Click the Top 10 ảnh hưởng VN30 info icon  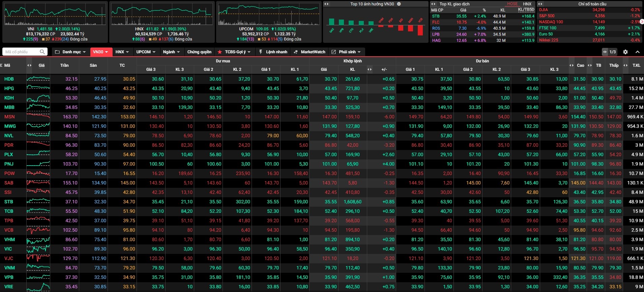pos(399,4)
